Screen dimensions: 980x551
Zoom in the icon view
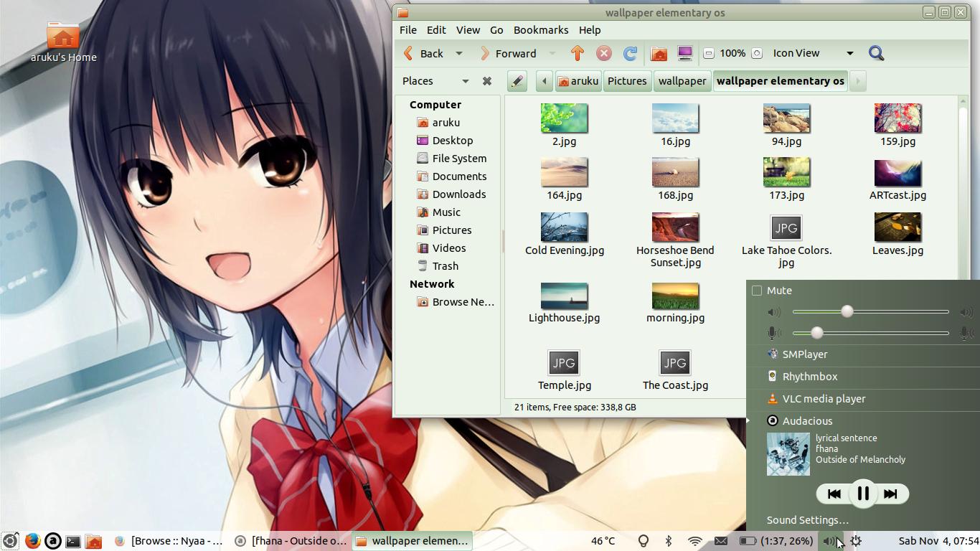coord(756,53)
